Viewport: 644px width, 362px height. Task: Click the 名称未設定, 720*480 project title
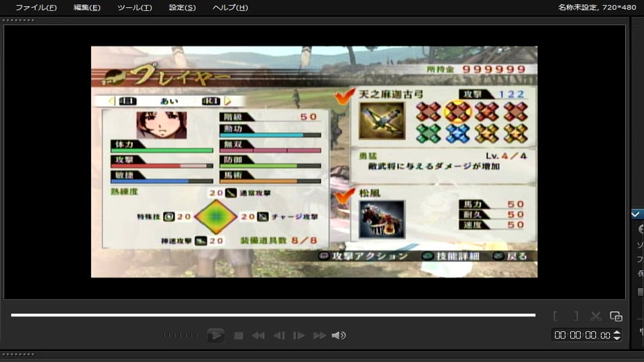coord(597,7)
